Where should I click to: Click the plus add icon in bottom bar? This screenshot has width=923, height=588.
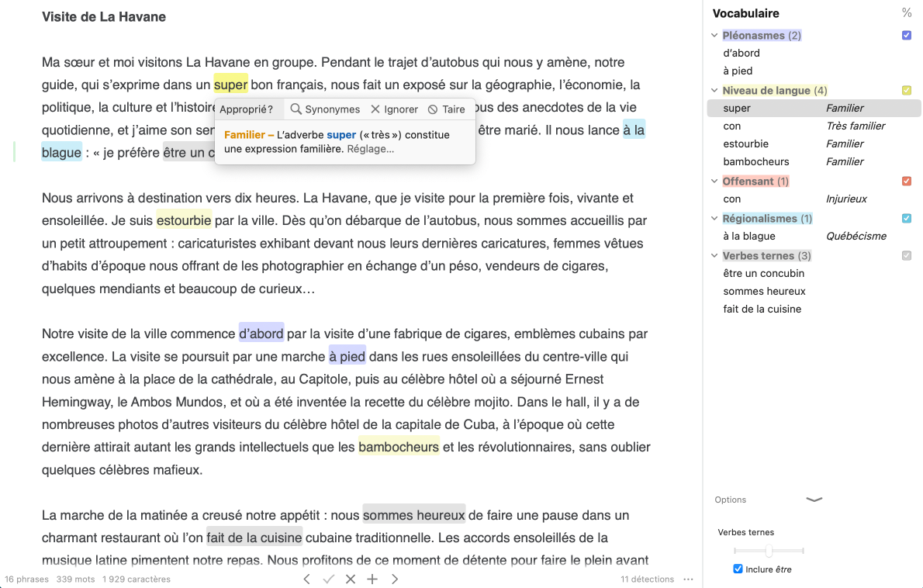click(x=372, y=579)
